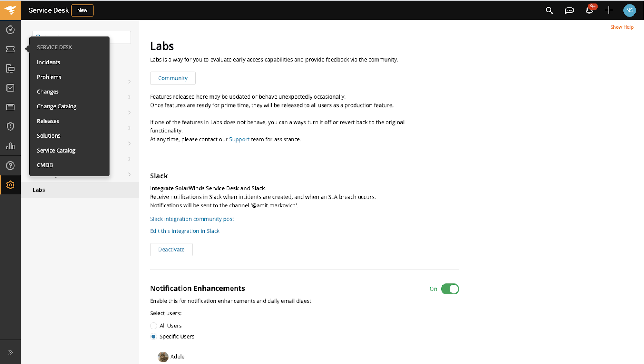Open the Setup gear icon
Image resolution: width=644 pixels, height=364 pixels.
click(x=10, y=185)
